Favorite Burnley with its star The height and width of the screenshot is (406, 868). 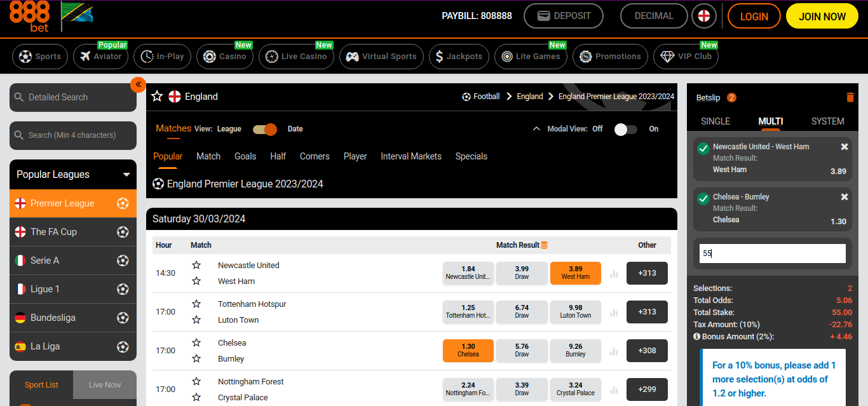point(196,358)
